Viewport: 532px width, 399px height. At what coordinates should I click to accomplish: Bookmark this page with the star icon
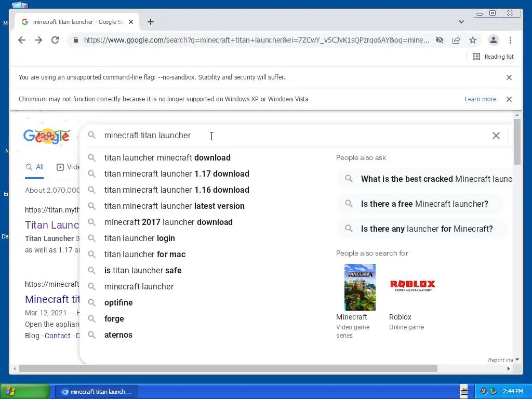point(473,40)
